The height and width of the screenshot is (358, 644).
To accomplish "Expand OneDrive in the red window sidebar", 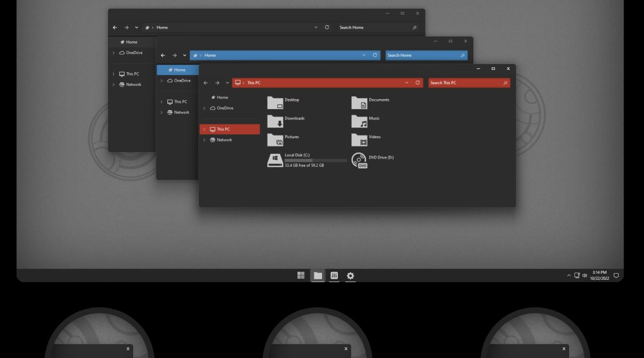I will click(x=204, y=108).
